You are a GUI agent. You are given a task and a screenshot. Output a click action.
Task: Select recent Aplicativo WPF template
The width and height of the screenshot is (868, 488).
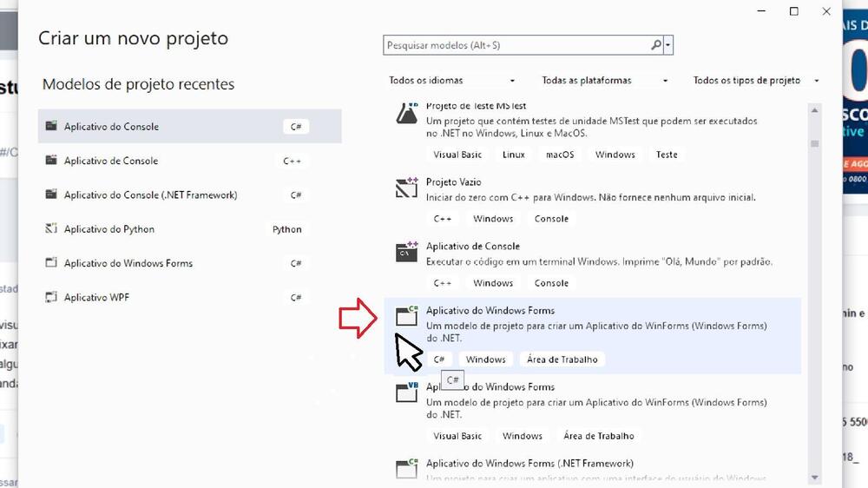190,298
